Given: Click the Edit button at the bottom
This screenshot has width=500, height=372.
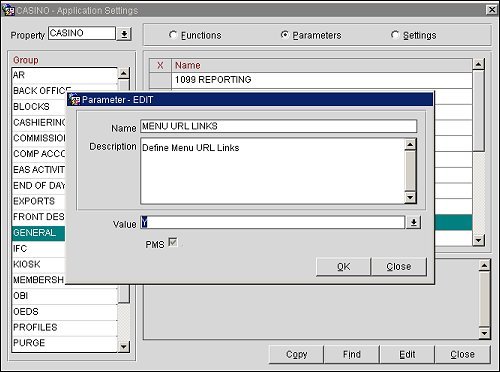Looking at the screenshot, I should (407, 354).
